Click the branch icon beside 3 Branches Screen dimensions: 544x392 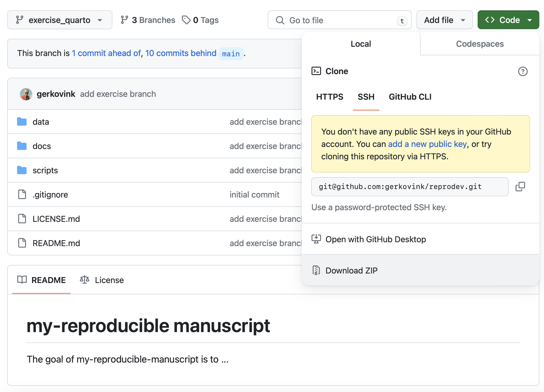[125, 20]
